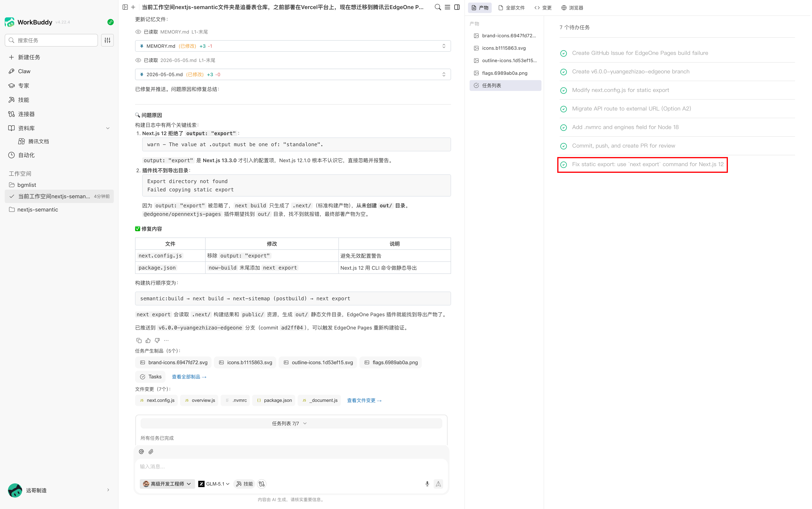Image resolution: width=812 pixels, height=509 pixels.
Task: Open the 浏览器 tab
Action: point(572,8)
